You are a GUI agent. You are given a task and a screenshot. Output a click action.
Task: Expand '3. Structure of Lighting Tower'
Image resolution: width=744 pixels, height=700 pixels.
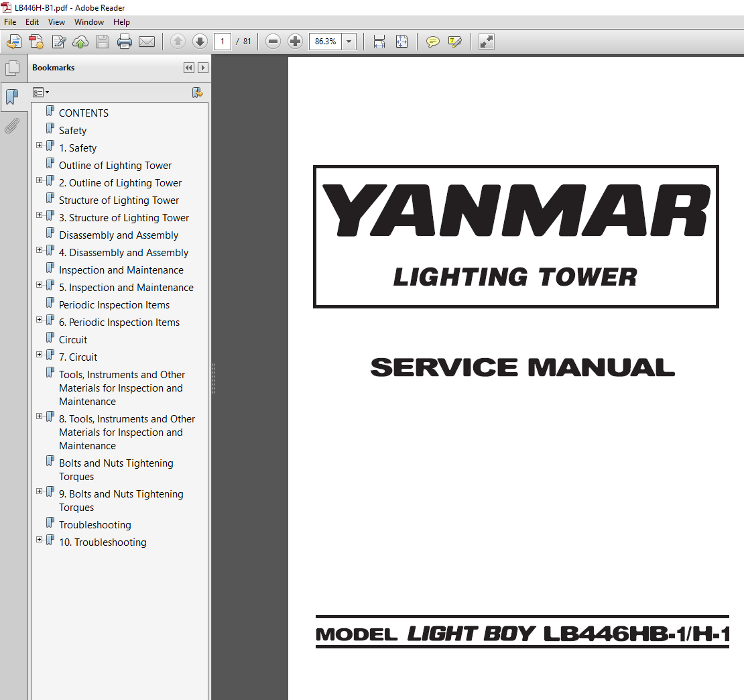coord(40,215)
